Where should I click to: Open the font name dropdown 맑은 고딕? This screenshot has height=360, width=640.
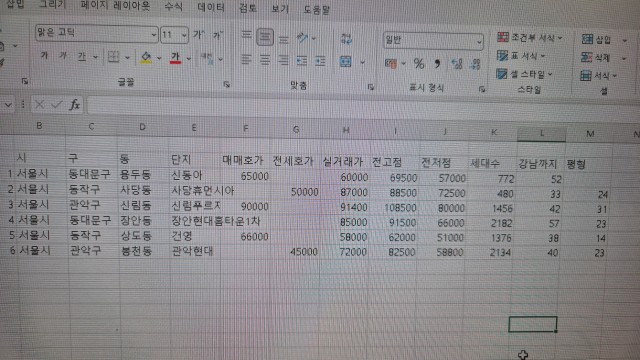(154, 35)
